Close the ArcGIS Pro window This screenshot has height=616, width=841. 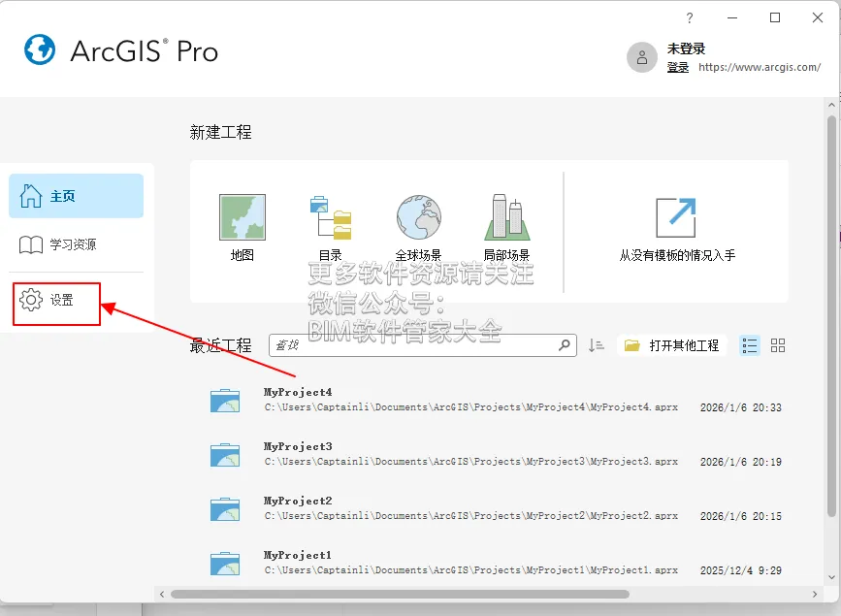click(x=818, y=17)
